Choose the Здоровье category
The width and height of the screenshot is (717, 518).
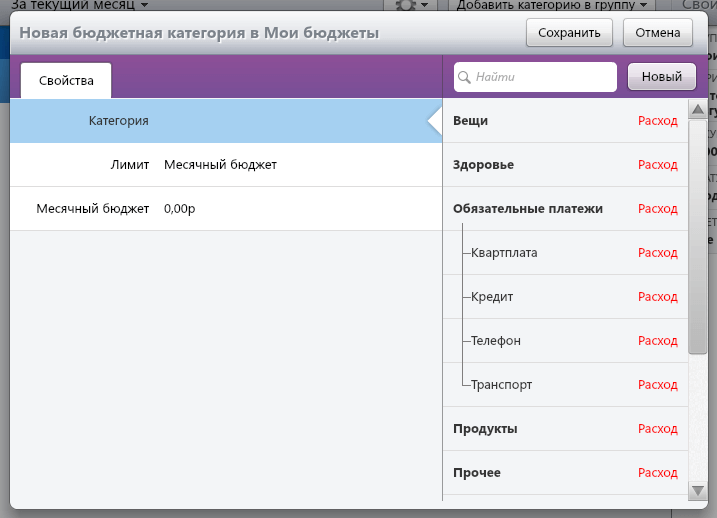point(565,165)
